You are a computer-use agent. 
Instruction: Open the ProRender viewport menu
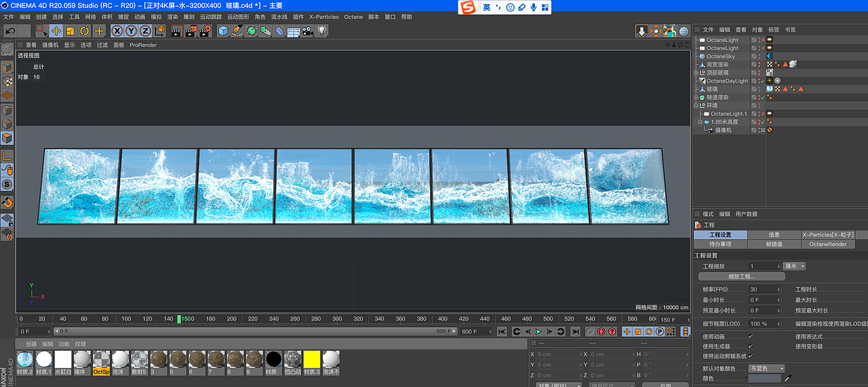(x=143, y=45)
